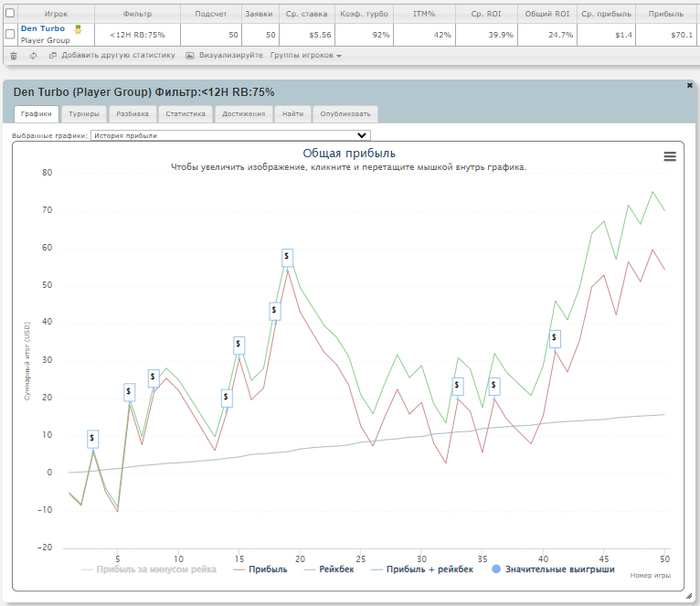Open the Den Turbo player link
700x606 pixels.
pyautogui.click(x=43, y=29)
